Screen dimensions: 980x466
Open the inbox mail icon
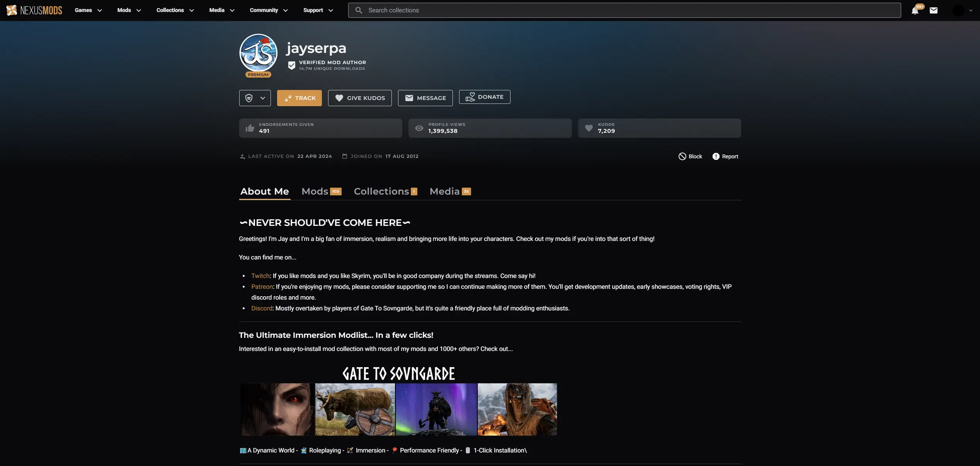[x=934, y=10]
